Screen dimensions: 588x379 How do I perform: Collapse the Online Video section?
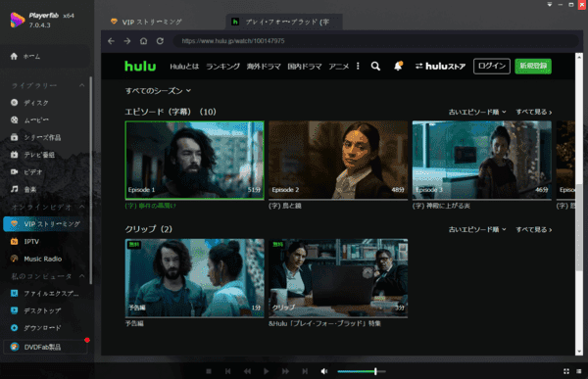click(x=81, y=207)
